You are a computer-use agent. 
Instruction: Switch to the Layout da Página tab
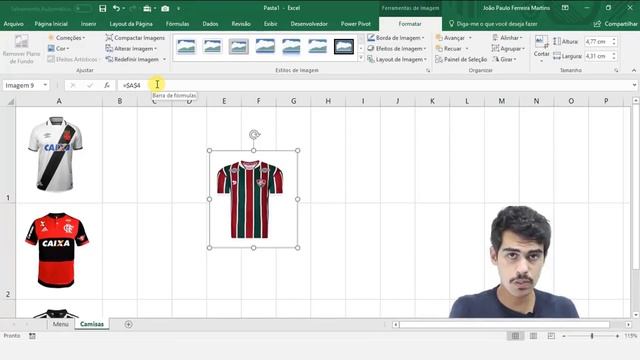tap(131, 24)
